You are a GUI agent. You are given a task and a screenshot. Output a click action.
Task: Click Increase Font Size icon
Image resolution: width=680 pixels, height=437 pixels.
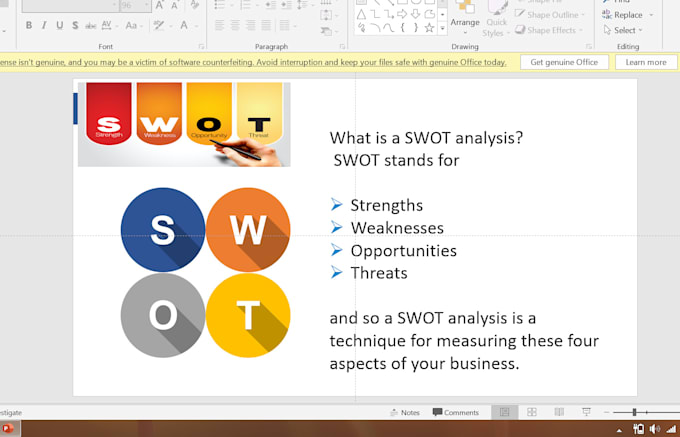tap(160, 5)
